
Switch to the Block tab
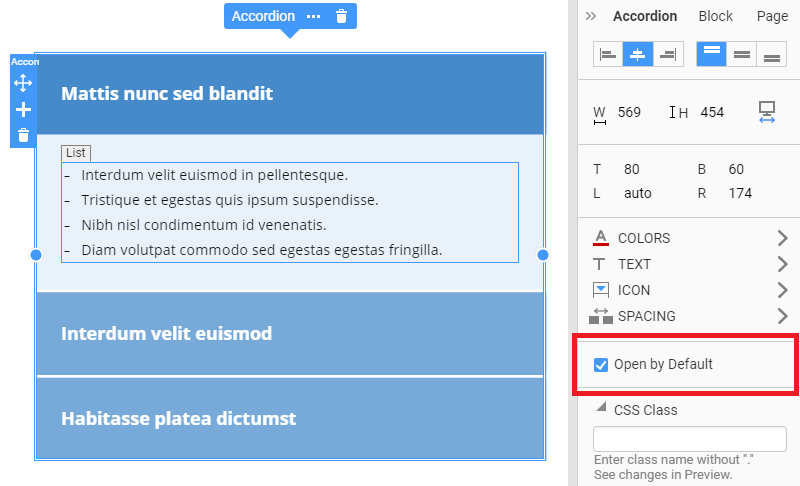coord(715,16)
